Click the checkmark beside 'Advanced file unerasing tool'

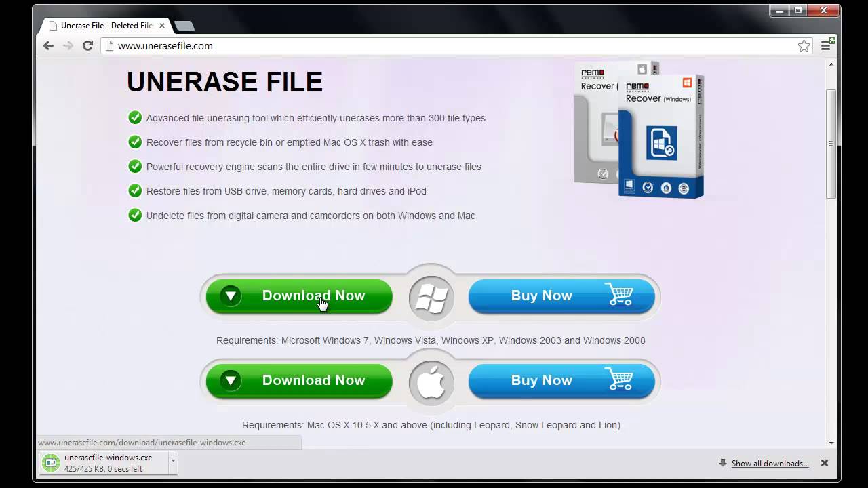pyautogui.click(x=135, y=117)
